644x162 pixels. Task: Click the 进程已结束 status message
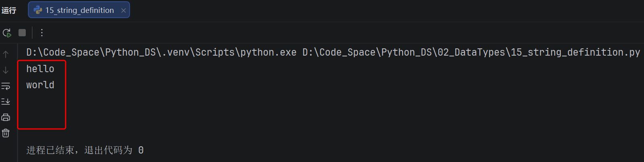[x=51, y=150]
